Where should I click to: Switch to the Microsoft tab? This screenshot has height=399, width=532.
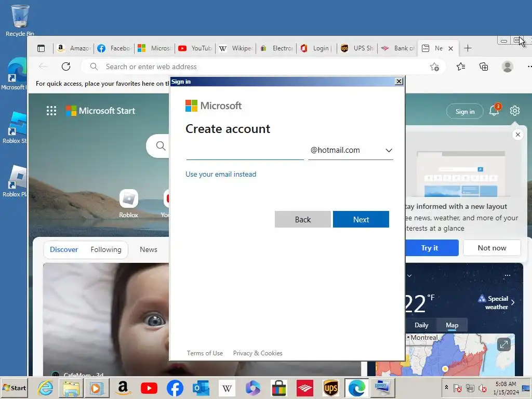[x=155, y=48]
